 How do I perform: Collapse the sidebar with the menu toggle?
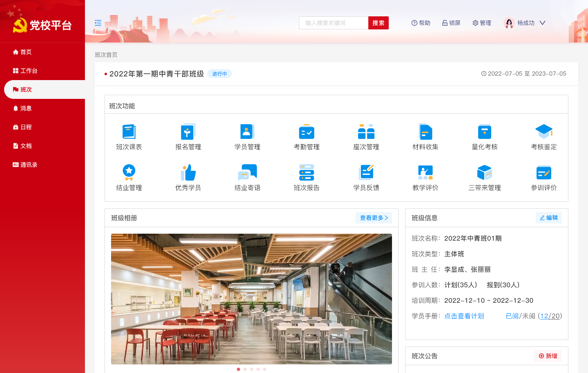tap(98, 23)
